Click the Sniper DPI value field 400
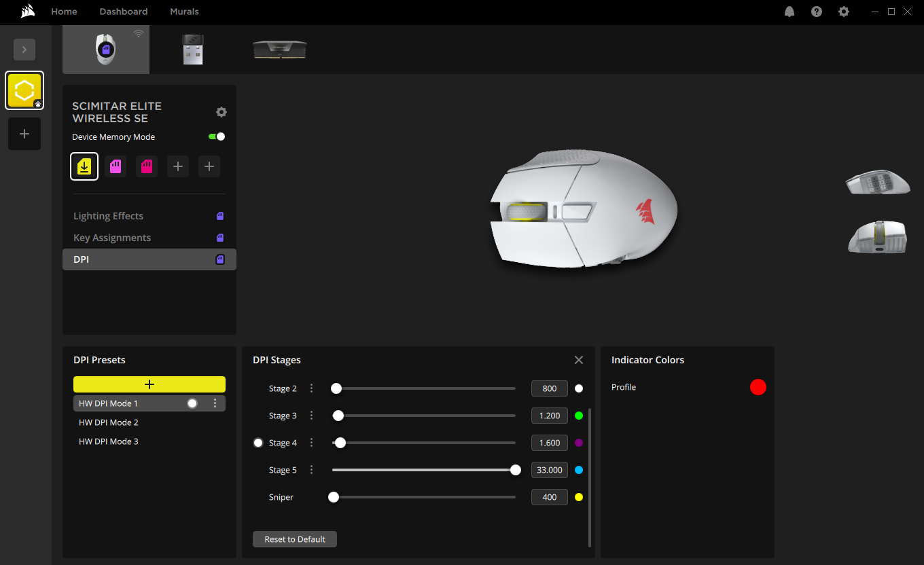 pos(550,497)
